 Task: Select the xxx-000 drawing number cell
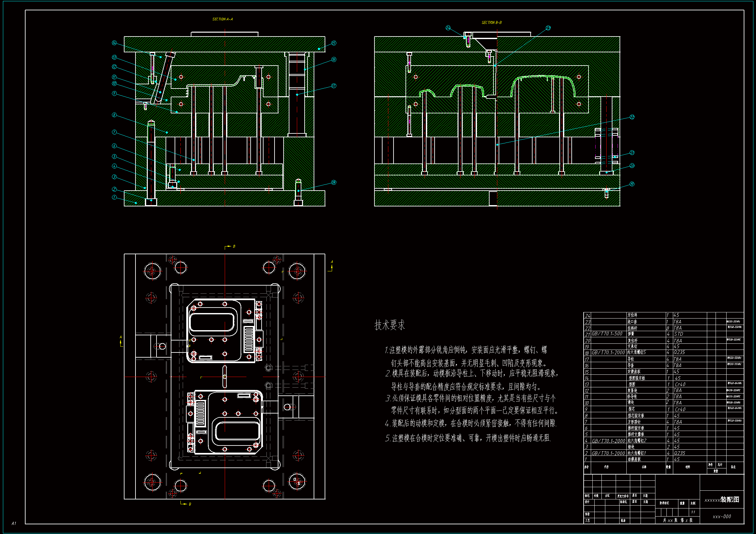pos(722,517)
